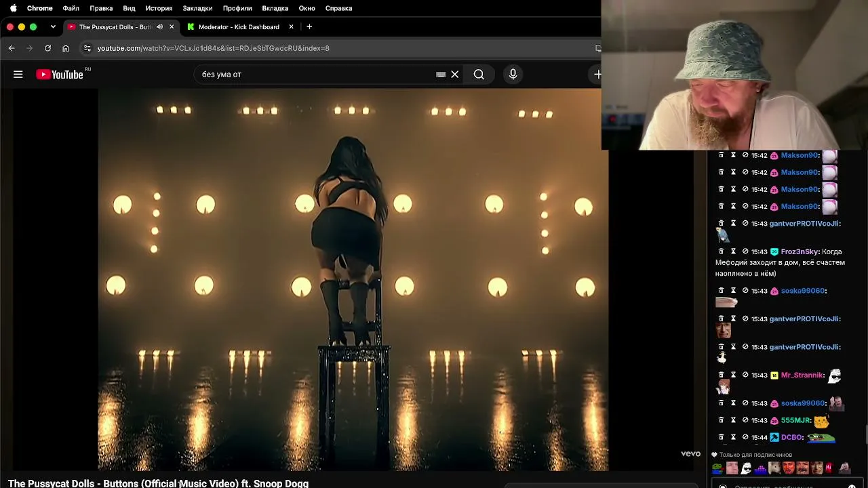Open the Вкладка menu
868x488 pixels.
[x=275, y=8]
